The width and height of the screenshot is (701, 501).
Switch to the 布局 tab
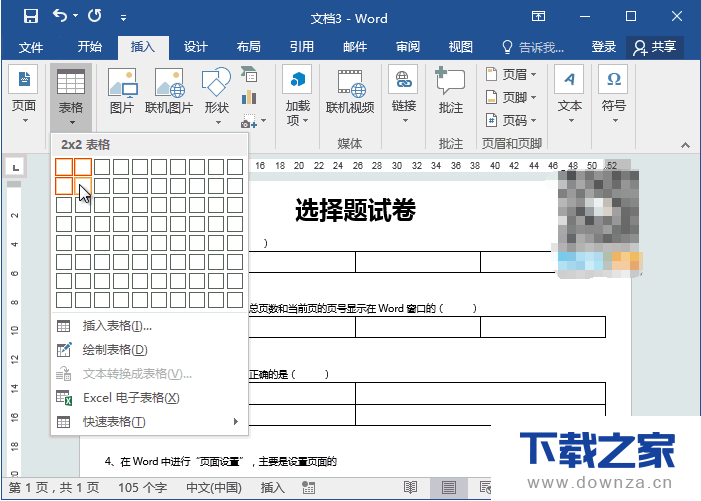point(249,47)
